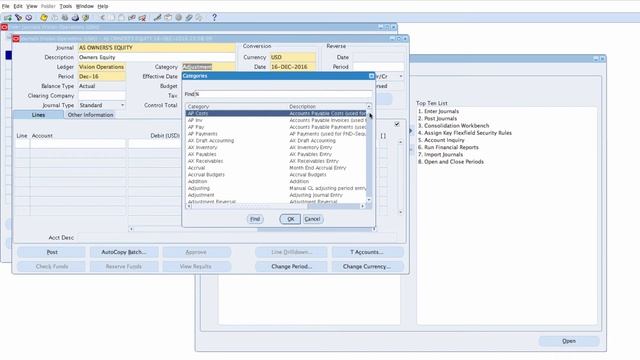
Task: Click the Copy toolbar icon
Action: tap(112, 18)
